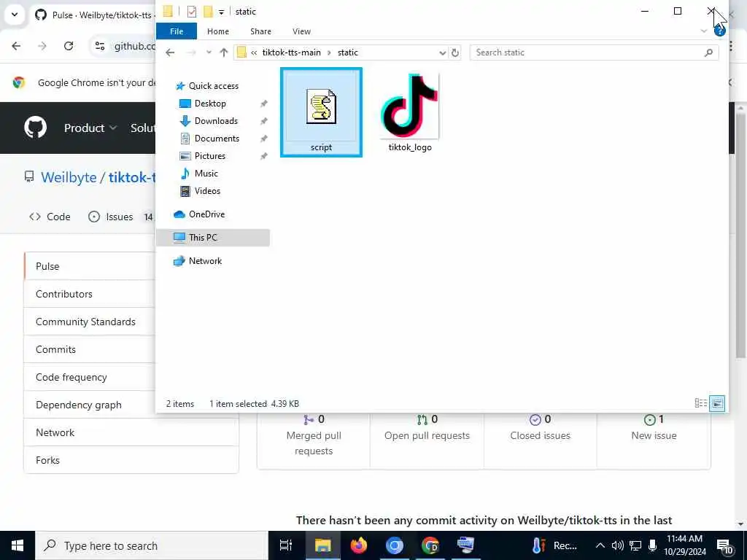Expand the address bar history dropdown
Viewport: 747px width, 560px height.
click(443, 52)
